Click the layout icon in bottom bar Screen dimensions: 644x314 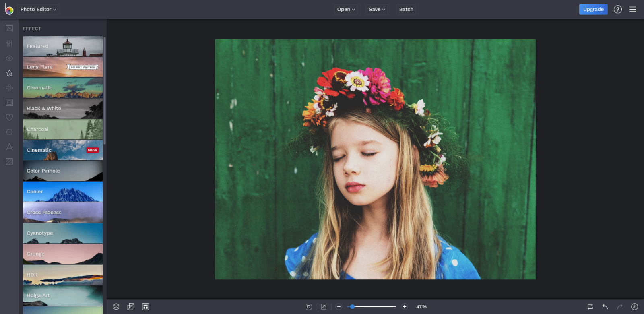tap(145, 307)
